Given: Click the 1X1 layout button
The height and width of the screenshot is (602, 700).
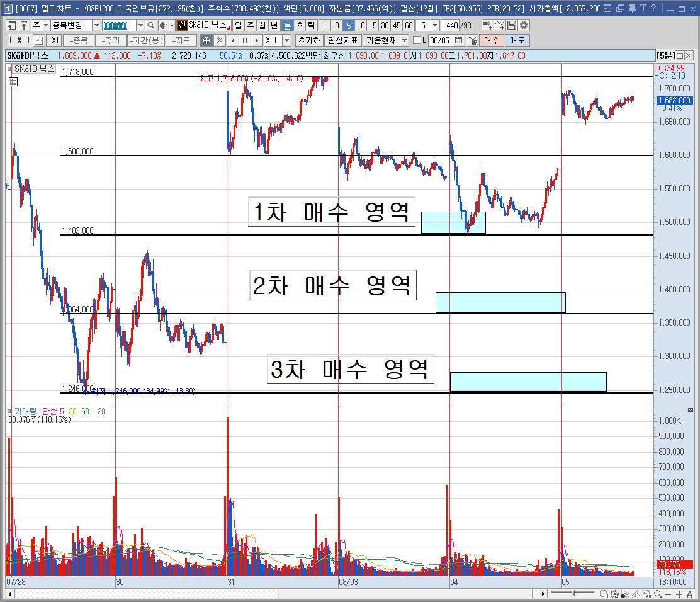Looking at the screenshot, I should pyautogui.click(x=54, y=41).
